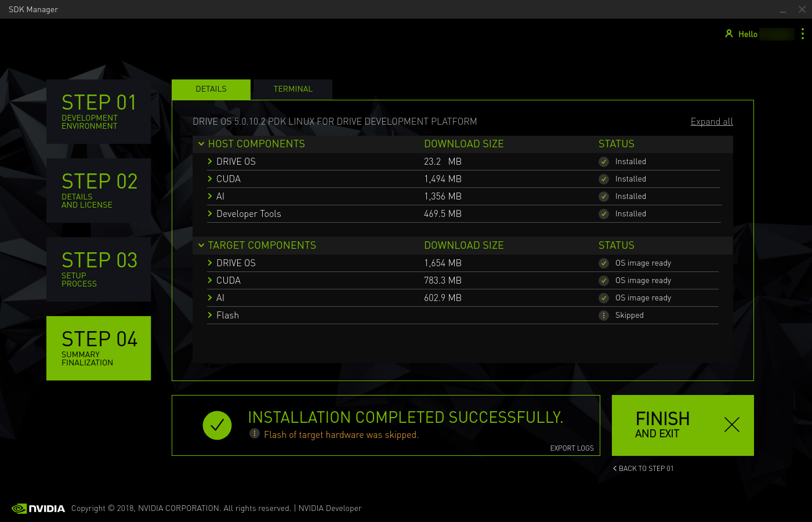Switch to the Terminal tab
This screenshot has height=522, width=812.
(293, 89)
